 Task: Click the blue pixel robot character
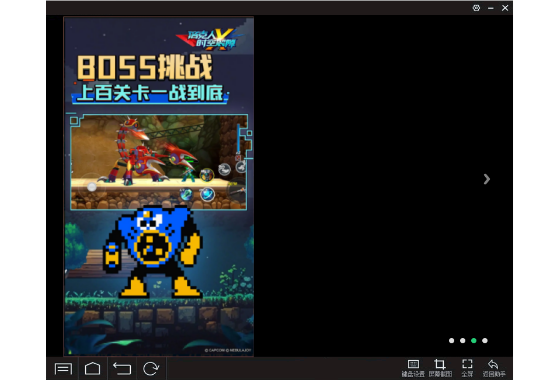click(x=153, y=252)
